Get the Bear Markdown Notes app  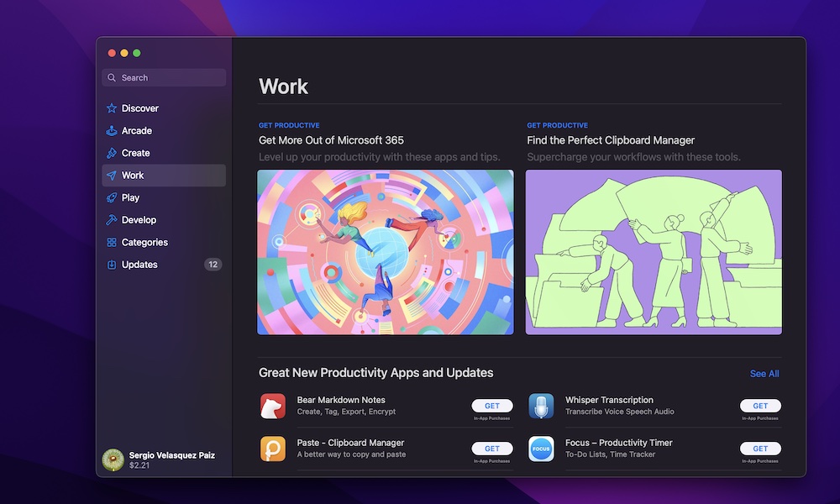click(x=491, y=406)
